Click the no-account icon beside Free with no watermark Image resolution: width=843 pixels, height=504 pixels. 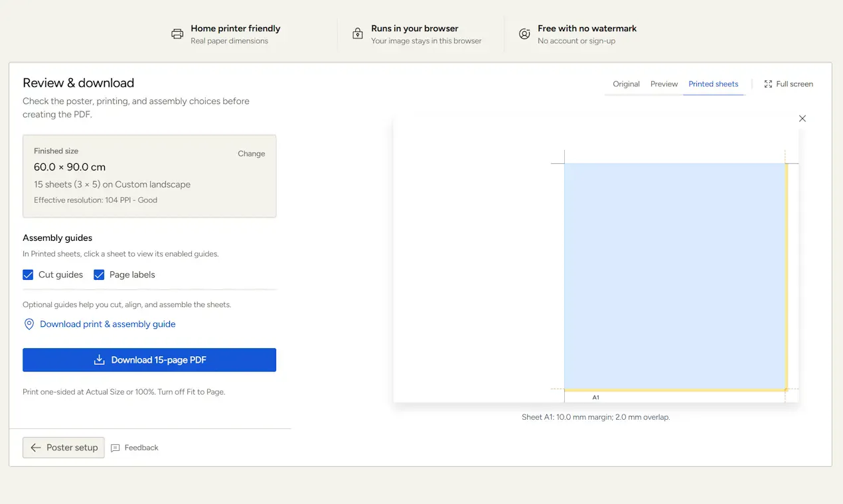pyautogui.click(x=524, y=34)
